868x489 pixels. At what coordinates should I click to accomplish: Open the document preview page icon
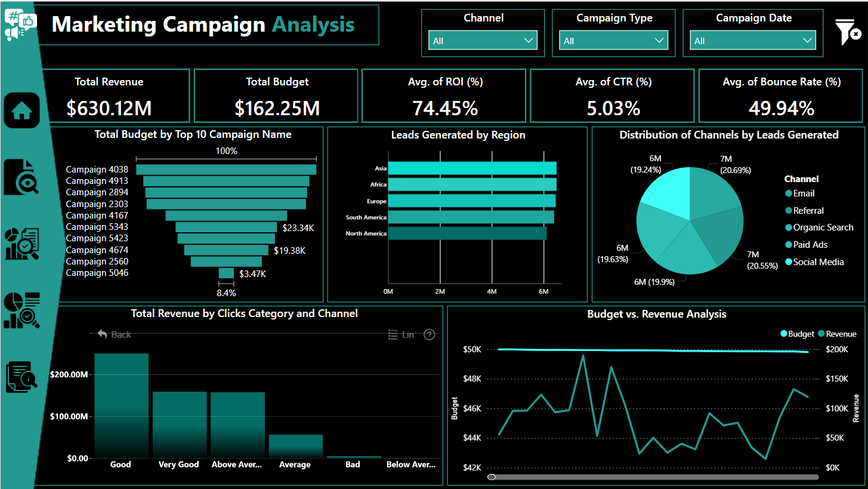[x=21, y=177]
